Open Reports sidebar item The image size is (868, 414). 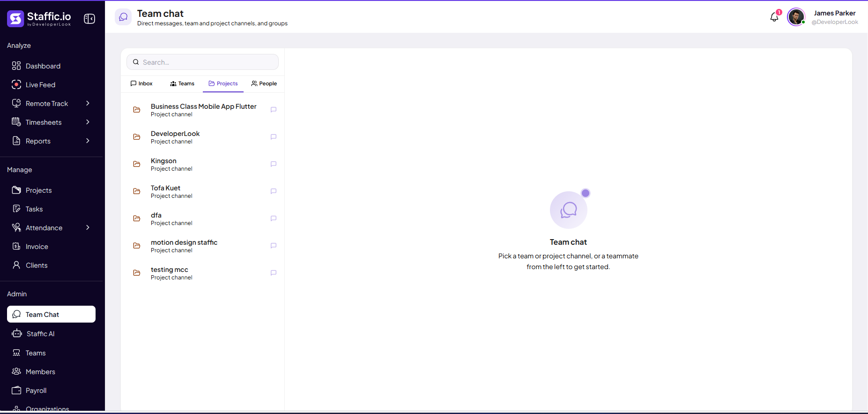point(51,141)
